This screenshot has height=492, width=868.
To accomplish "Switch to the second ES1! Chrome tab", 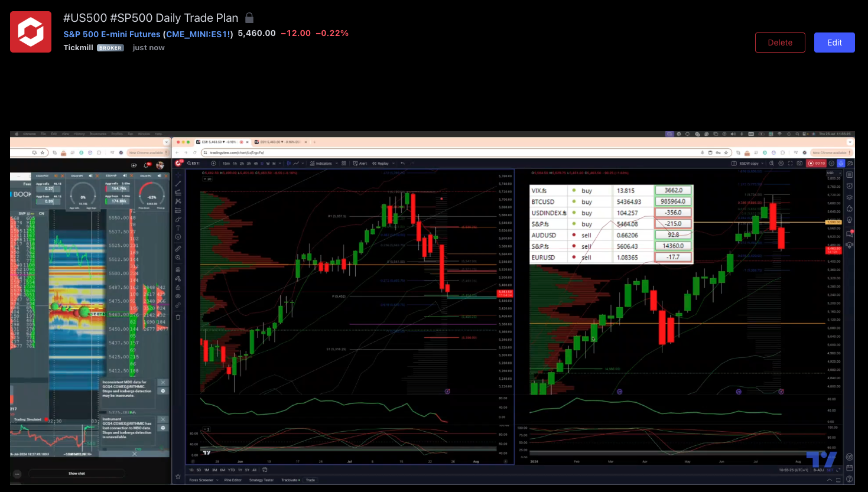I will point(281,142).
